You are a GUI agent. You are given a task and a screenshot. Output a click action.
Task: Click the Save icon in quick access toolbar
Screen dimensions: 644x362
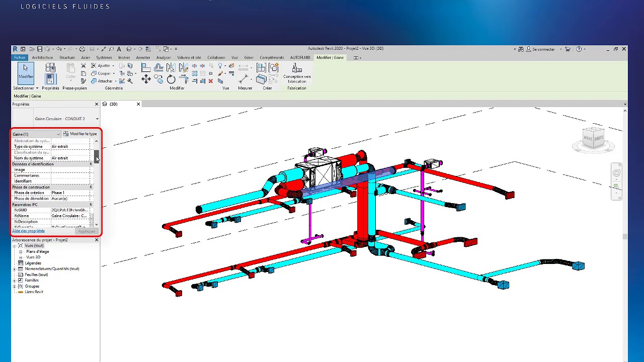(40, 49)
